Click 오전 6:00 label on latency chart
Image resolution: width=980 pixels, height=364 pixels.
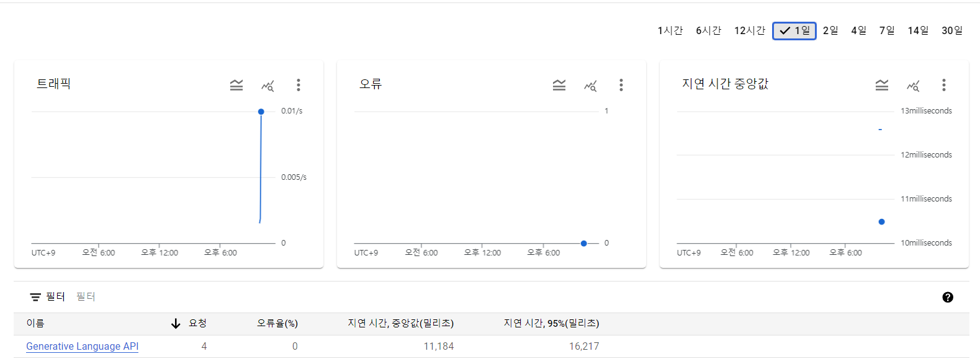[737, 253]
